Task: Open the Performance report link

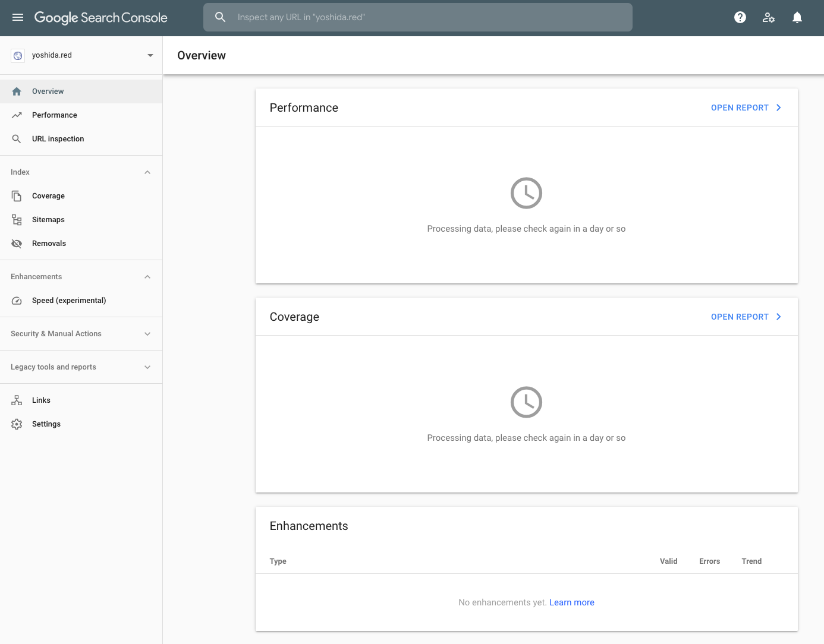Action: click(740, 108)
